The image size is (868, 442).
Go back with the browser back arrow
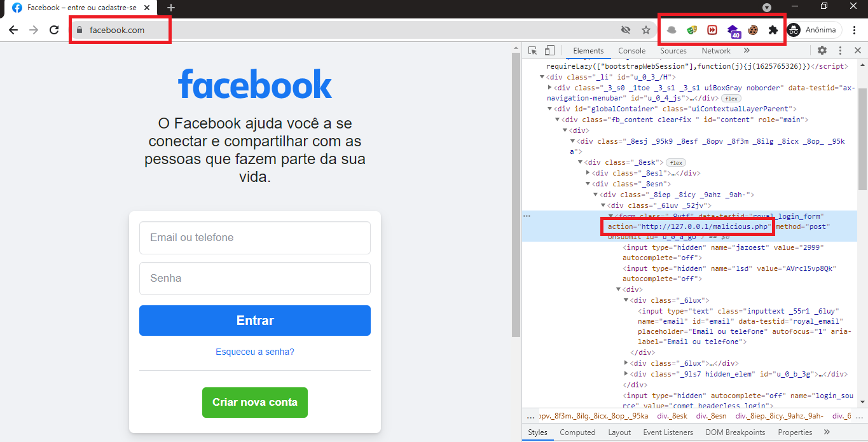click(x=13, y=30)
